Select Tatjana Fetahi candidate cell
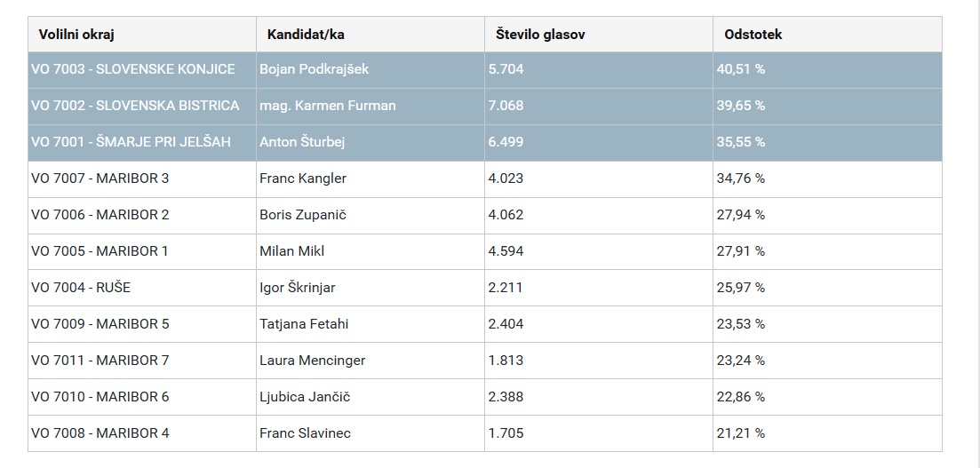Viewport: 980px width, 468px height. click(x=304, y=324)
